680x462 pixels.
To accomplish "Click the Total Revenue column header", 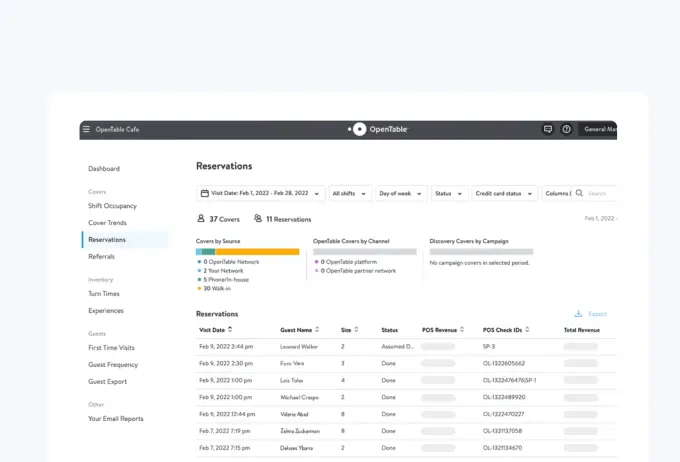I will coord(582,330).
